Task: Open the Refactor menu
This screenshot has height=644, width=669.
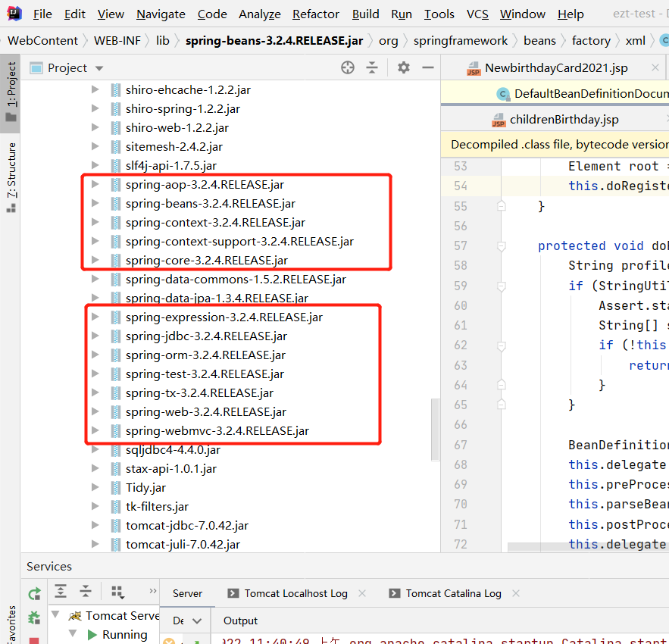Action: click(x=315, y=14)
